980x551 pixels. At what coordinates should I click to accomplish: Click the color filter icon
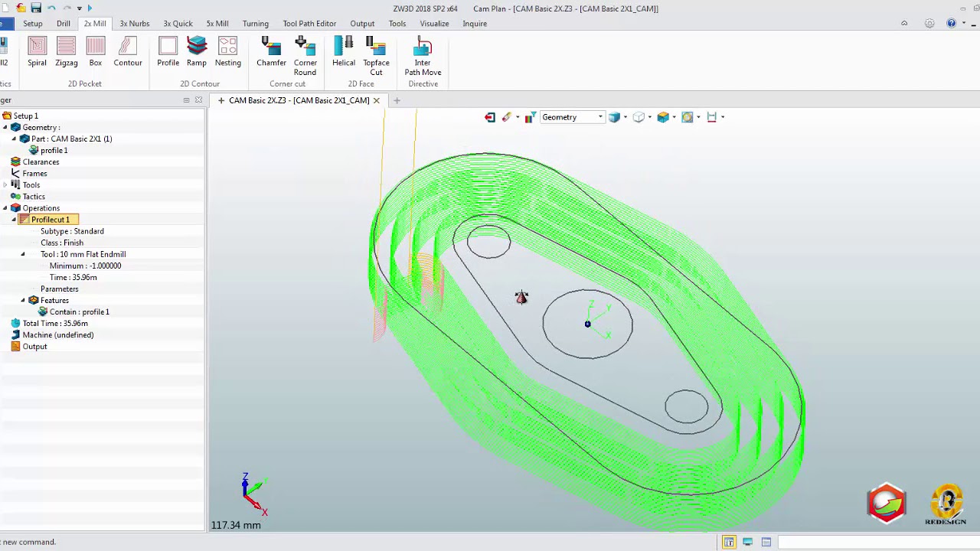pyautogui.click(x=530, y=117)
